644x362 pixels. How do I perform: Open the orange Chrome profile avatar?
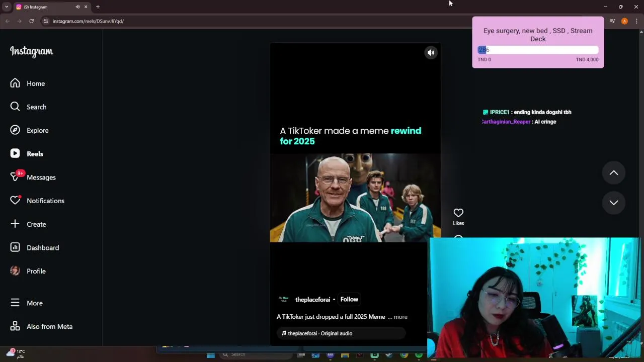point(624,21)
